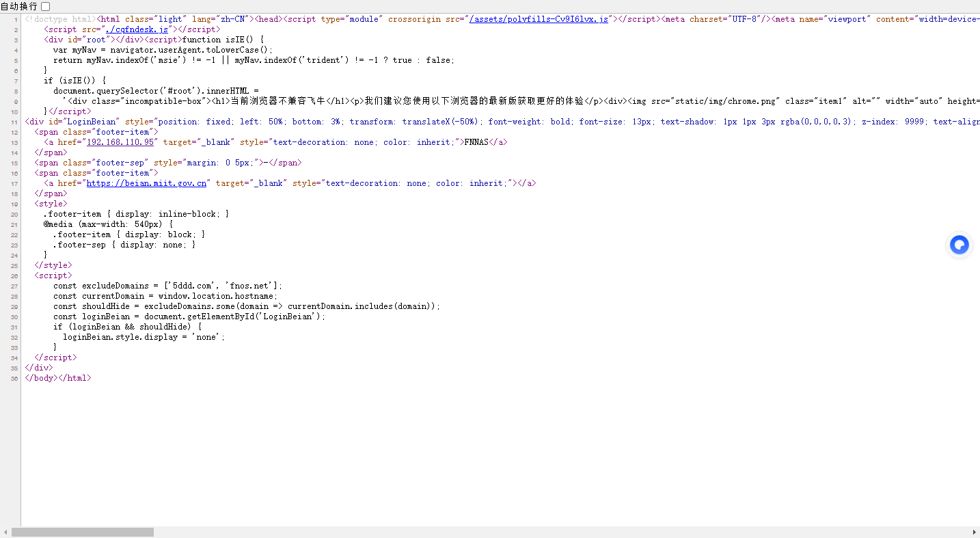Image resolution: width=980 pixels, height=538 pixels.
Task: Click line number 36 in the gutter
Action: [x=14, y=377]
